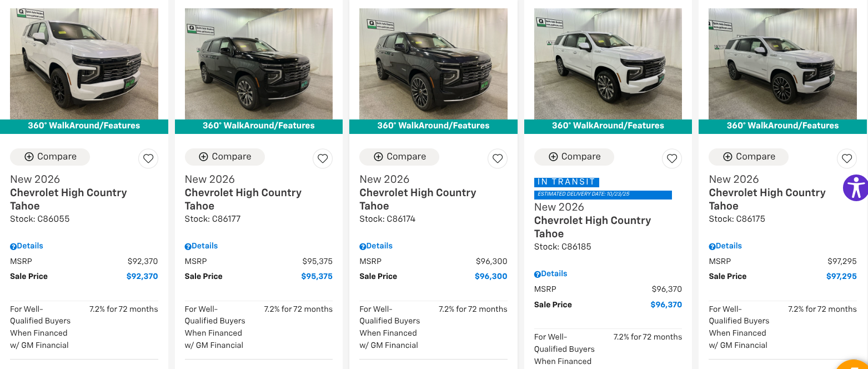Toggle Compare on stock C86174
This screenshot has height=369, width=868.
tap(399, 157)
